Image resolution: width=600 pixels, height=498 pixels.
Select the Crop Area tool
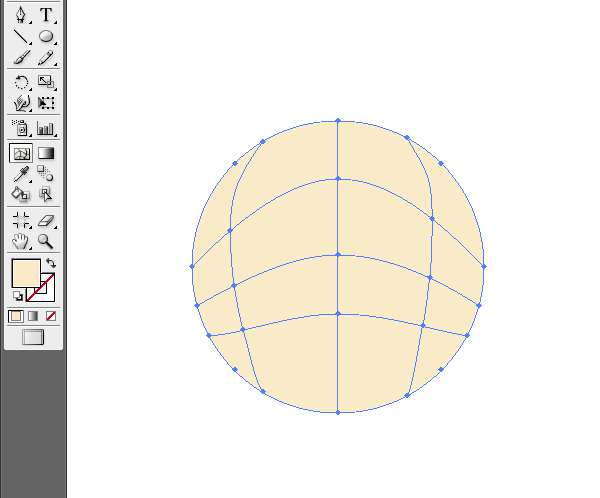[21, 220]
